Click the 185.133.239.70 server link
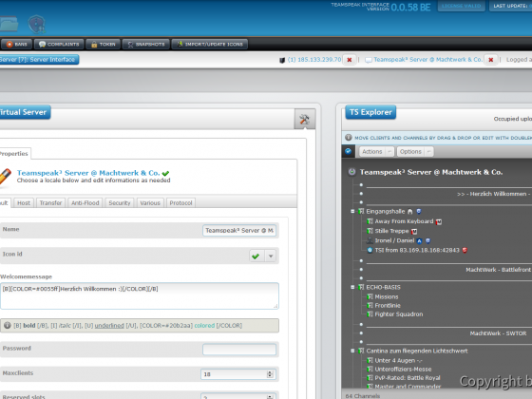Viewport: 532px width, 399px height. click(x=314, y=60)
